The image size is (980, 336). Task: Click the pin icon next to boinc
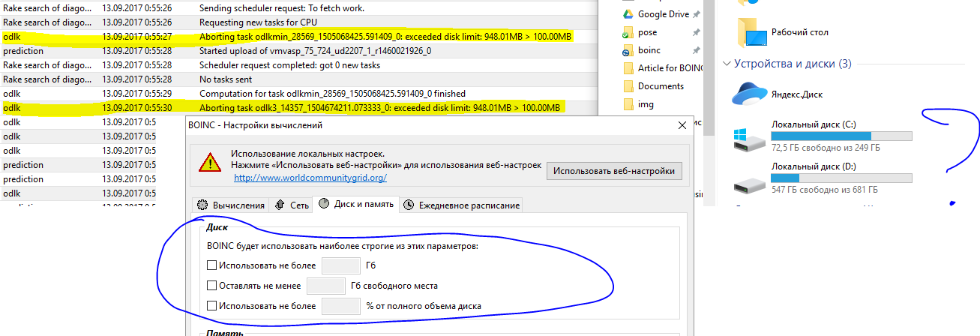coord(697,51)
